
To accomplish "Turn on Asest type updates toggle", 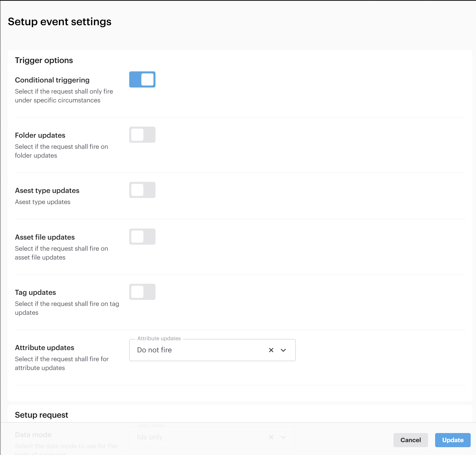I will pyautogui.click(x=142, y=190).
